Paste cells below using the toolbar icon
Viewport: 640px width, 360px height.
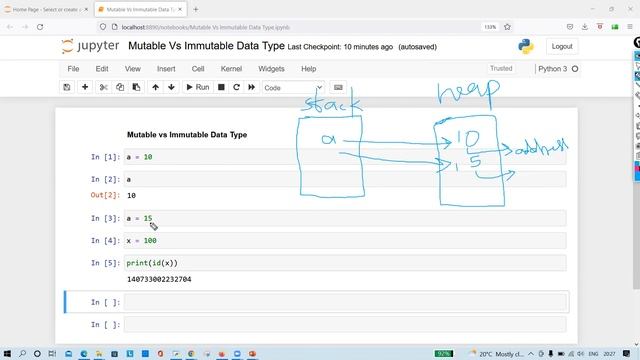click(x=136, y=87)
